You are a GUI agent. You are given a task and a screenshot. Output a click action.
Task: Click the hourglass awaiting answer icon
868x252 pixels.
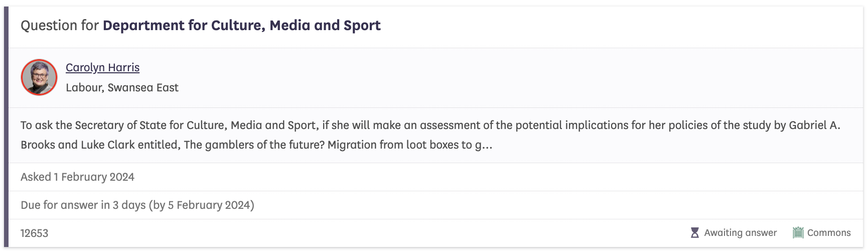tap(695, 233)
